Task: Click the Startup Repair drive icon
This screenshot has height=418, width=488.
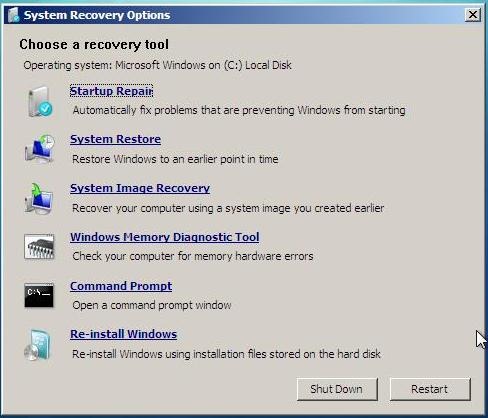Action: [x=40, y=102]
